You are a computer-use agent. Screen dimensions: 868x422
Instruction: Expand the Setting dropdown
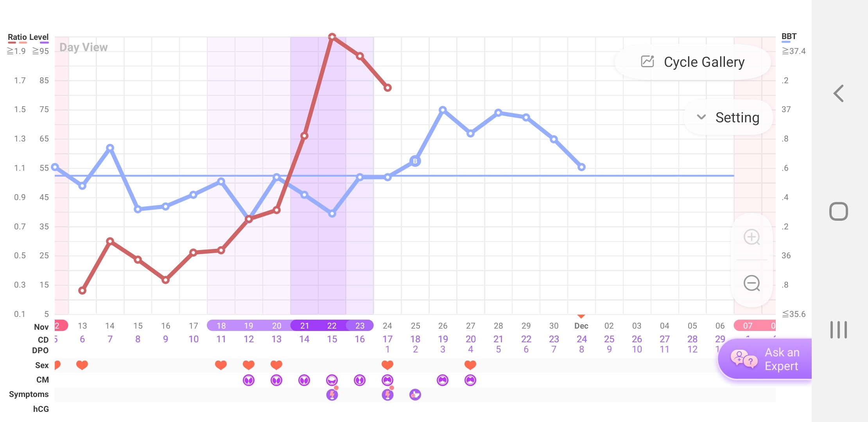coord(728,118)
